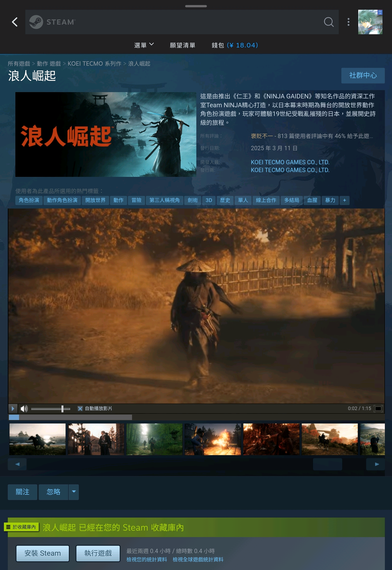This screenshot has width=392, height=570.
Task: Toggle 自動播放影片 autoplay checkbox
Action: coord(80,409)
